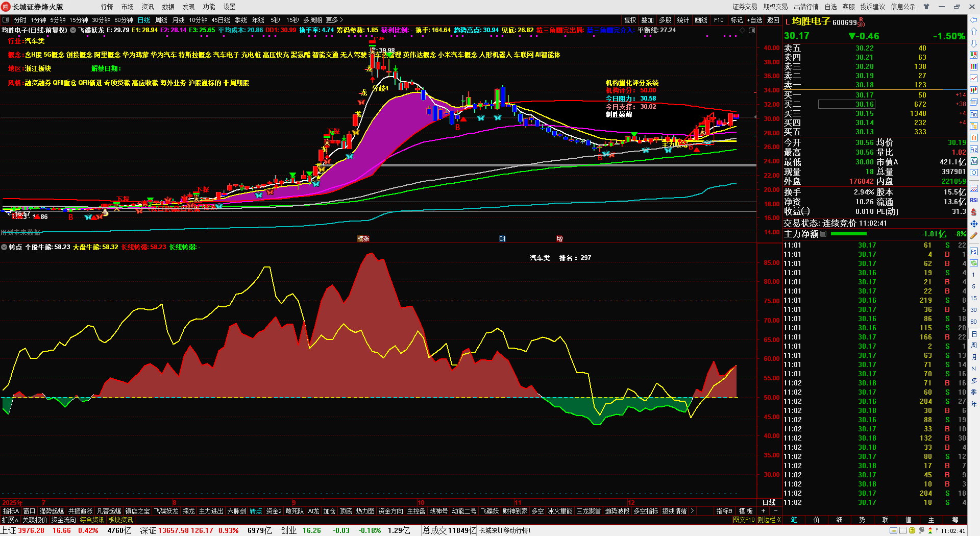The image size is (980, 536).
Task: Click the 上证 index value in status bar
Action: [31, 530]
